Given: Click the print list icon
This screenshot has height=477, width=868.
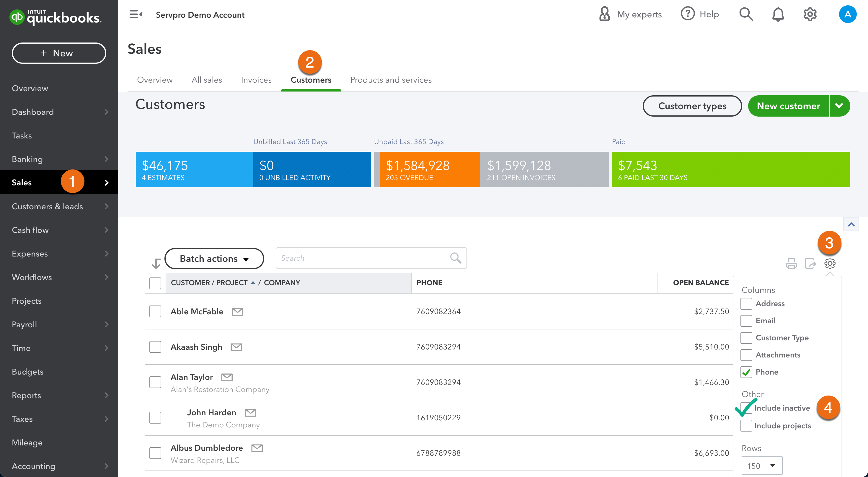Looking at the screenshot, I should (x=791, y=263).
